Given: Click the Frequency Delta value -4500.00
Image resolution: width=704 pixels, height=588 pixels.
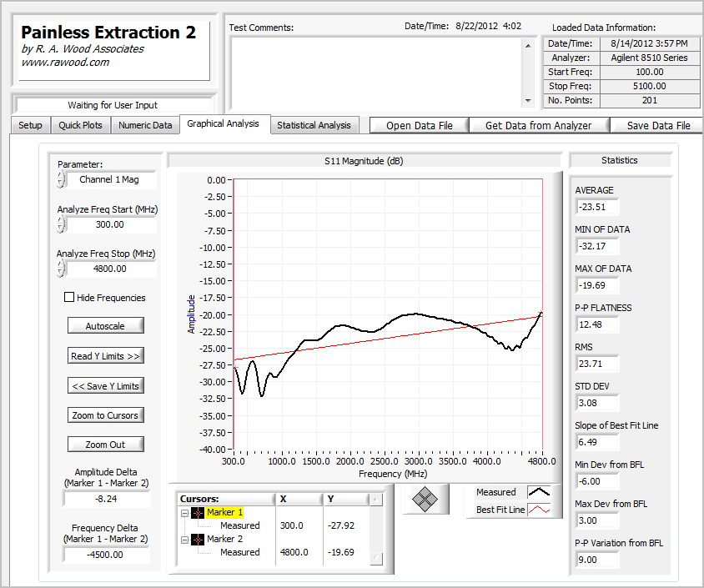Looking at the screenshot, I should click(107, 555).
